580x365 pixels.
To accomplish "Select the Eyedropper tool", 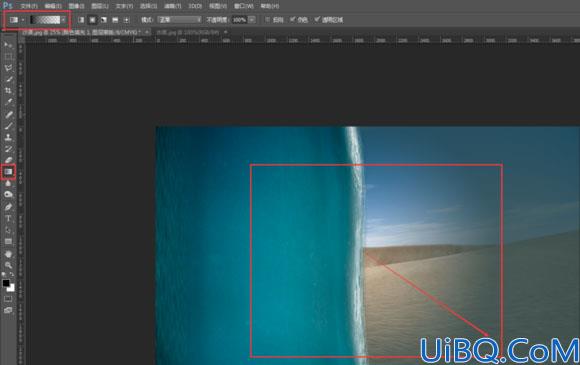I will point(8,102).
